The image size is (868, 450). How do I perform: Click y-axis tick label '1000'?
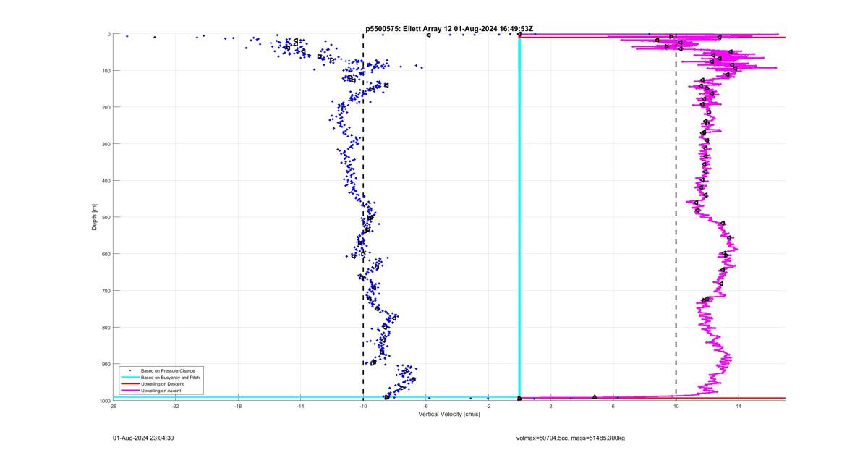click(x=104, y=401)
